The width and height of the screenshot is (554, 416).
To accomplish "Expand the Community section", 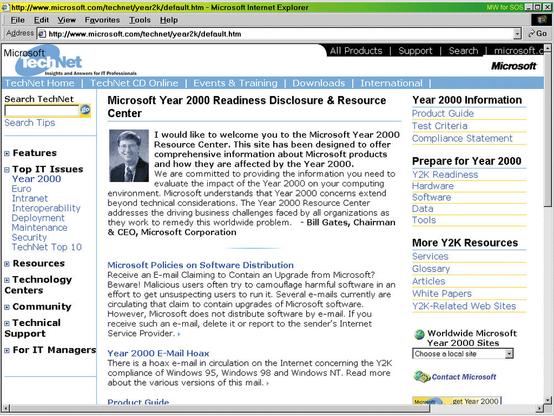I will (x=7, y=307).
